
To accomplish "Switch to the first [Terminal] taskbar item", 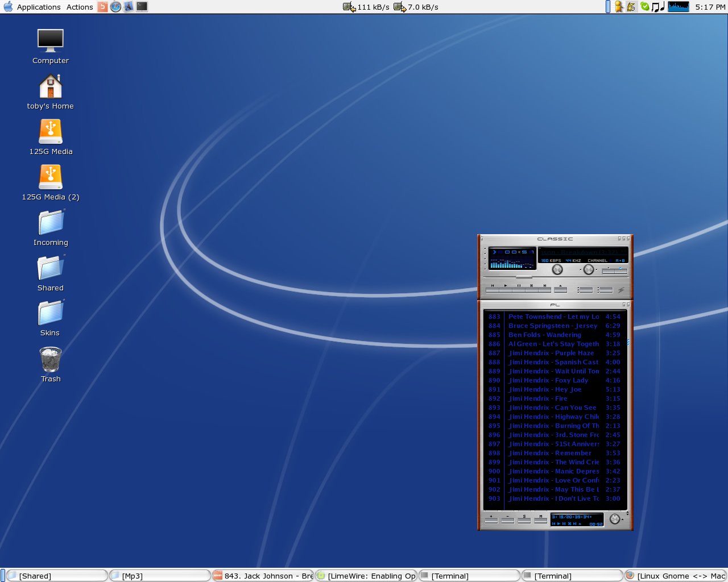I will (469, 576).
